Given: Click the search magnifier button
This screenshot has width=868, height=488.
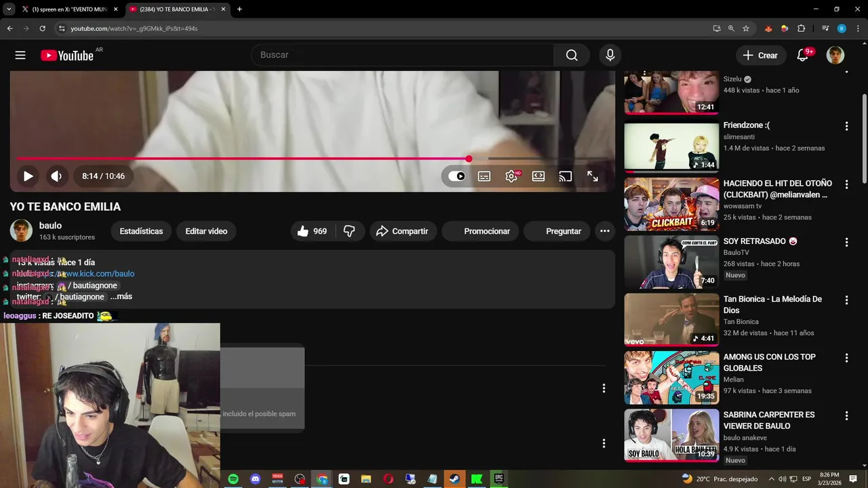Looking at the screenshot, I should click(572, 55).
